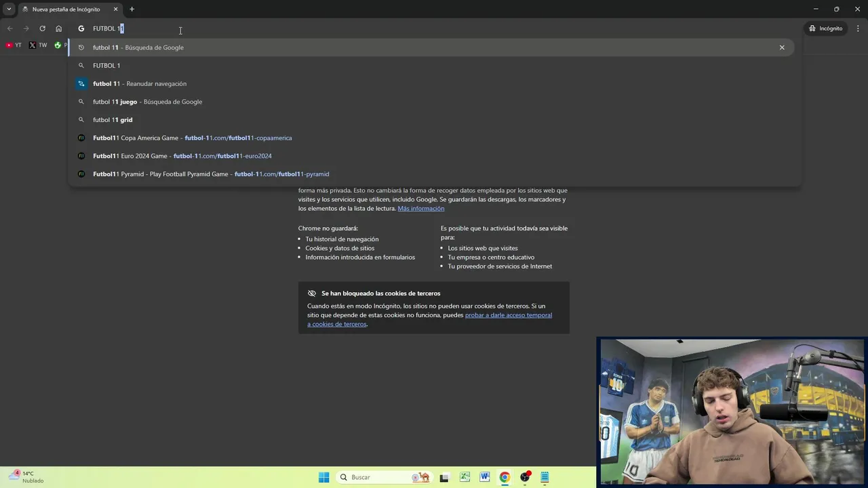This screenshot has width=868, height=488.
Task: Click the taskbar Buscar search box
Action: point(384,477)
